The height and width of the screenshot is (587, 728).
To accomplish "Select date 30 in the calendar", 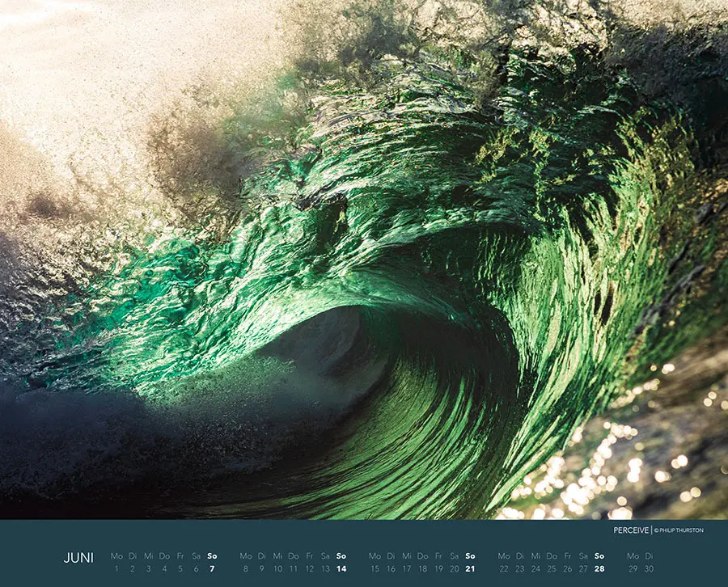I will (649, 568).
